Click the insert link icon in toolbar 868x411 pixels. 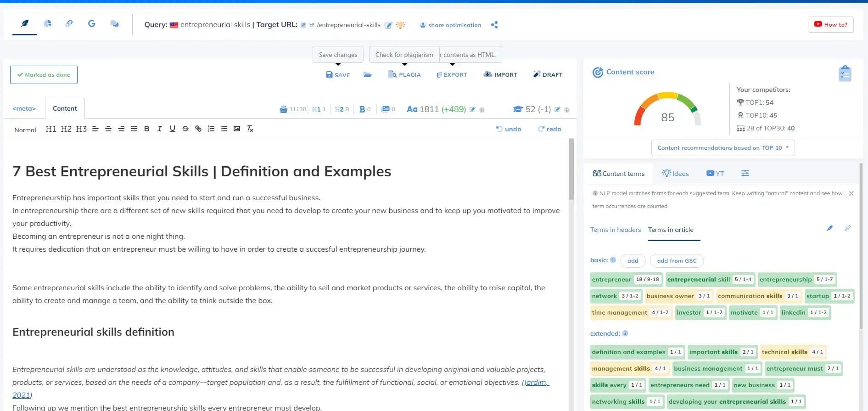(198, 129)
